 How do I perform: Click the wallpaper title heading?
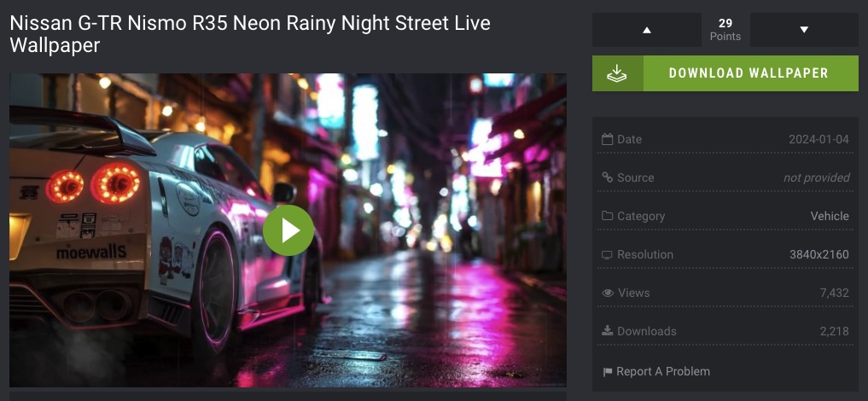coord(250,34)
